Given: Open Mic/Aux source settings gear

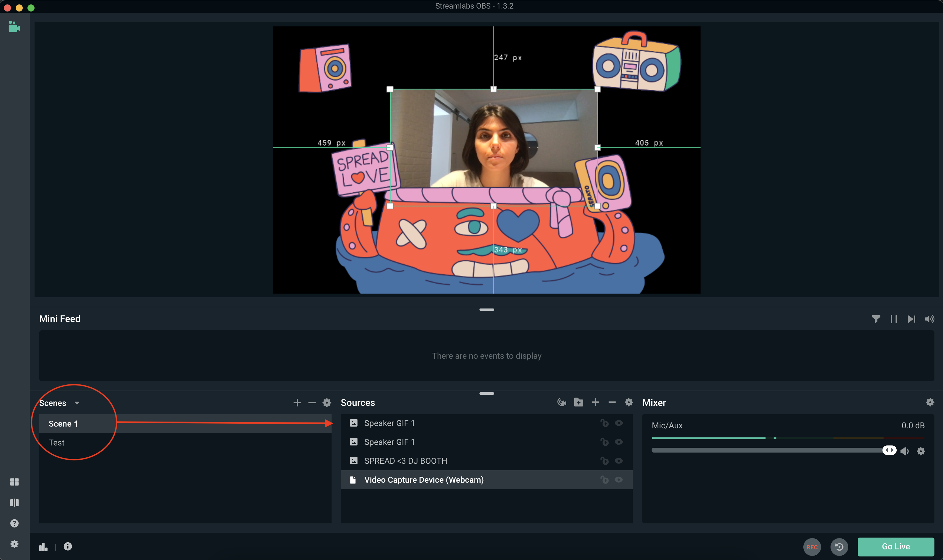Looking at the screenshot, I should click(x=921, y=451).
